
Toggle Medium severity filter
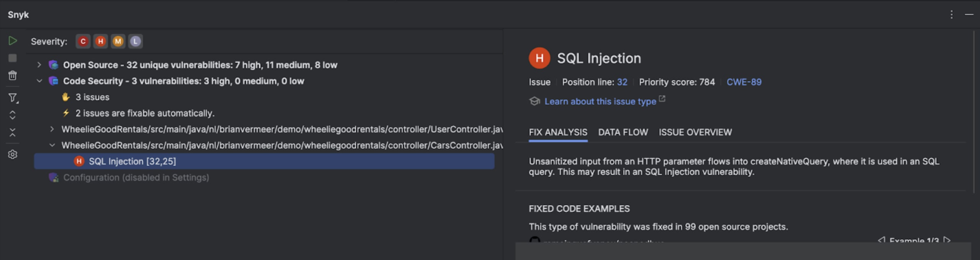pos(118,41)
